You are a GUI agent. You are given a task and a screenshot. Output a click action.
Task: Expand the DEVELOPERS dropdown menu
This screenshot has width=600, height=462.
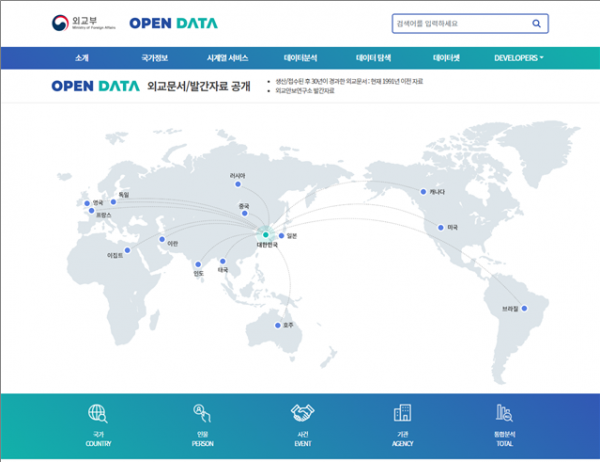pyautogui.click(x=518, y=58)
